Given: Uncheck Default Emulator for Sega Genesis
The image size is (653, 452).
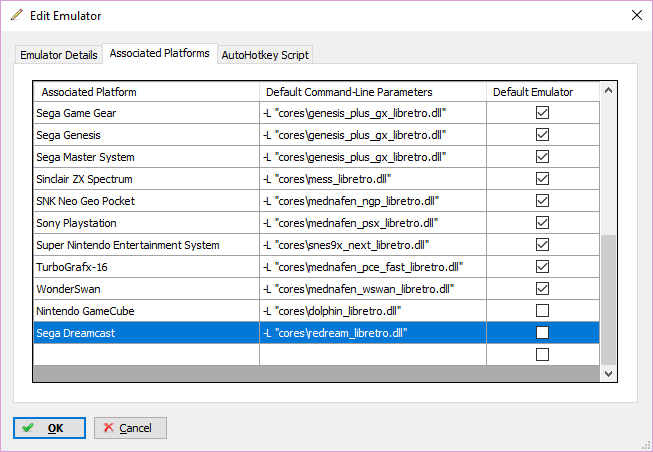Looking at the screenshot, I should [x=542, y=135].
